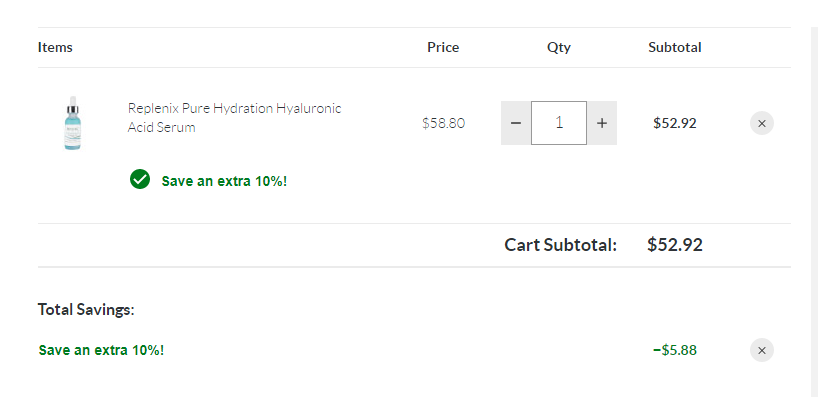Image resolution: width=818 pixels, height=397 pixels.
Task: Remove the extra 10% coupon discount
Action: (762, 350)
